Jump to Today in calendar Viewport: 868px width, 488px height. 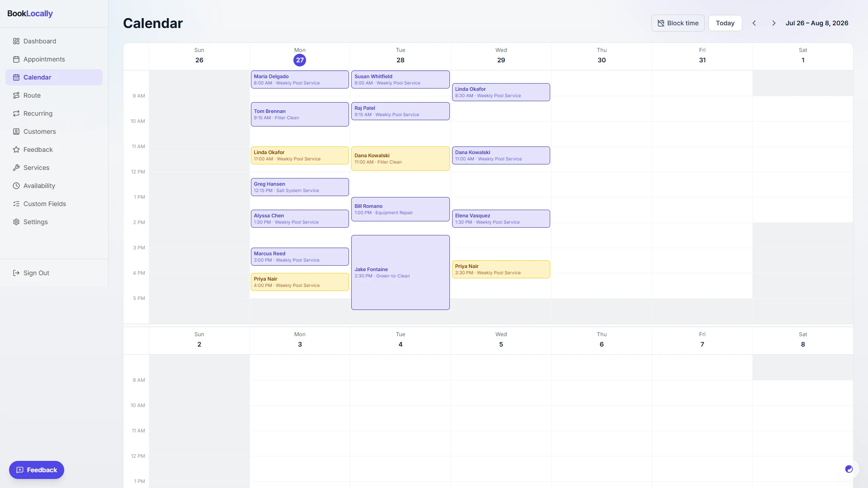[725, 23]
